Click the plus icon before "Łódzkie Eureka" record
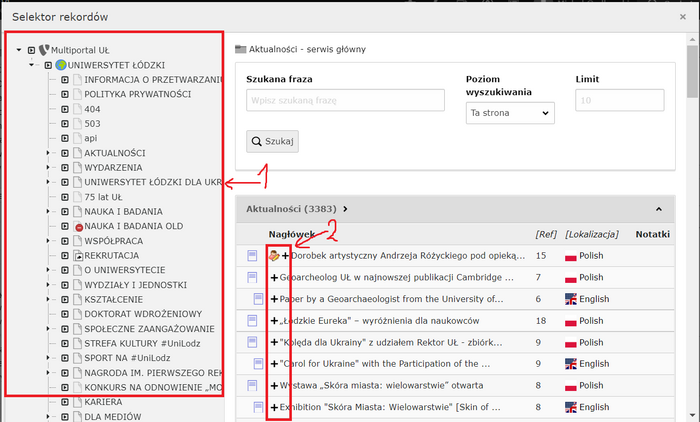 (275, 320)
